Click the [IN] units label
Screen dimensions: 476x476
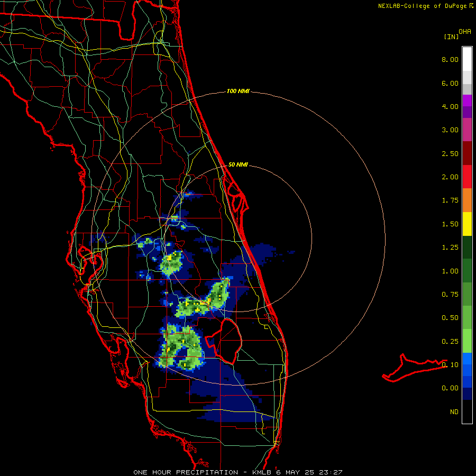click(x=451, y=36)
